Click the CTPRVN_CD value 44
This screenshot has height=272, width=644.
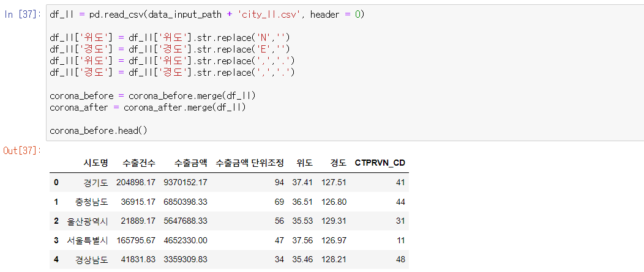400,202
